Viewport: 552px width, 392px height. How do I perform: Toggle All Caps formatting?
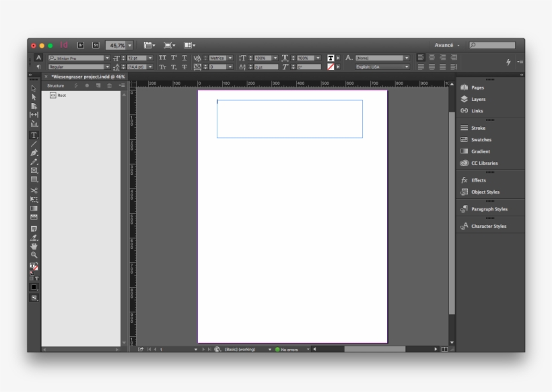tap(162, 57)
